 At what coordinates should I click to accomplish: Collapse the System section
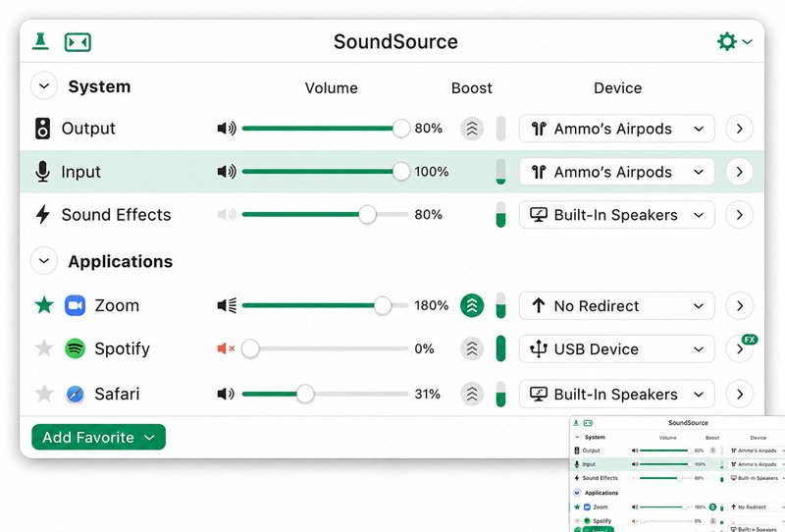tap(44, 86)
